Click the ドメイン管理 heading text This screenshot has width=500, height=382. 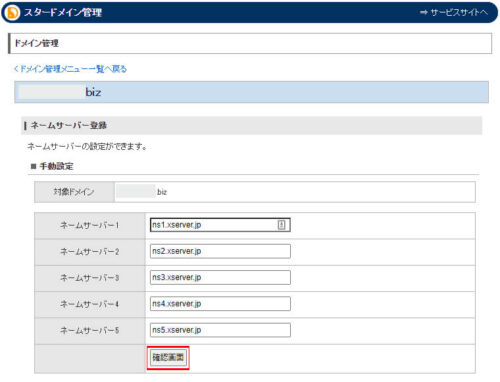[37, 43]
